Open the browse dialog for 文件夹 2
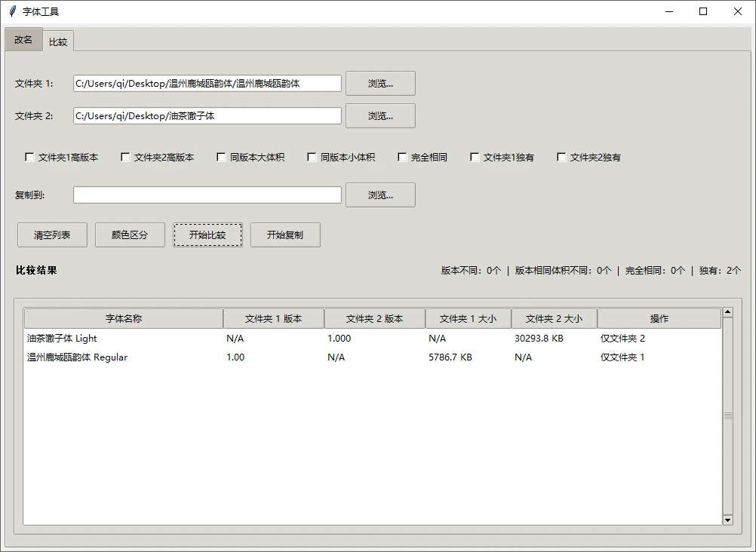The height and width of the screenshot is (552, 756). (x=380, y=115)
